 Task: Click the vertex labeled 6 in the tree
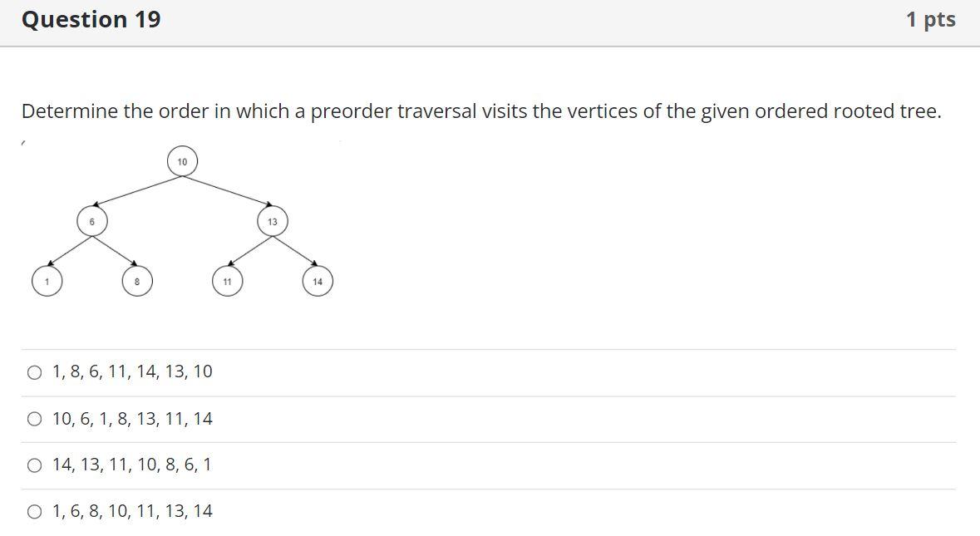pyautogui.click(x=91, y=221)
